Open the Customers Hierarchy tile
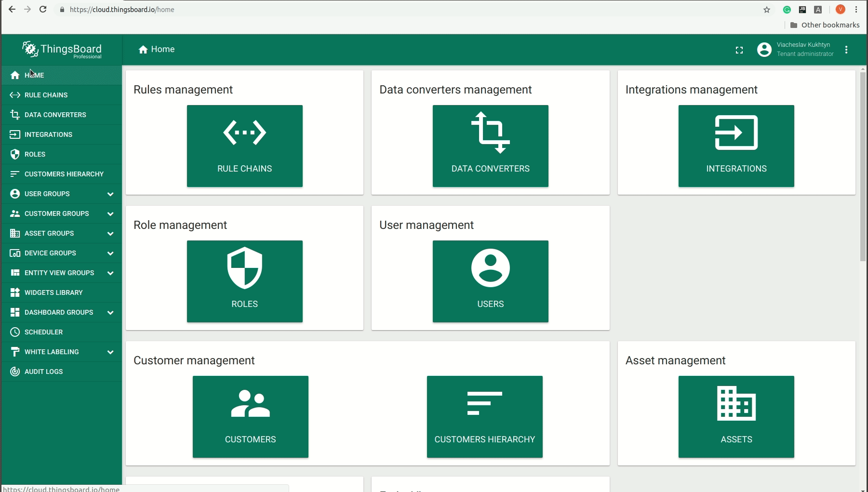868x492 pixels. (x=484, y=416)
